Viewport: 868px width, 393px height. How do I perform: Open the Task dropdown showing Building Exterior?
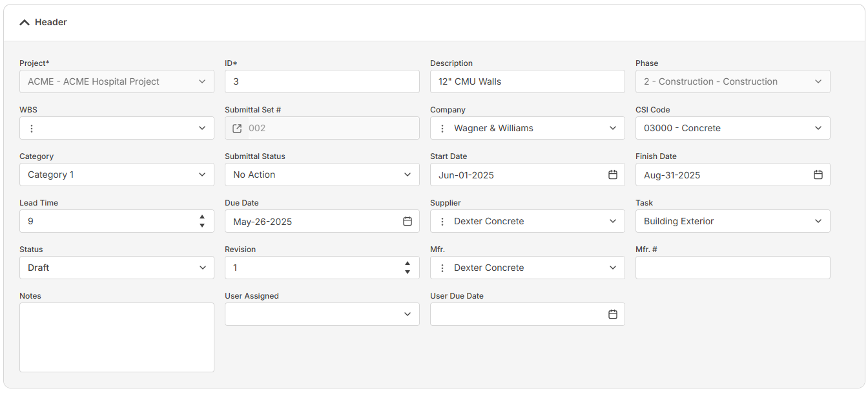[818, 221]
